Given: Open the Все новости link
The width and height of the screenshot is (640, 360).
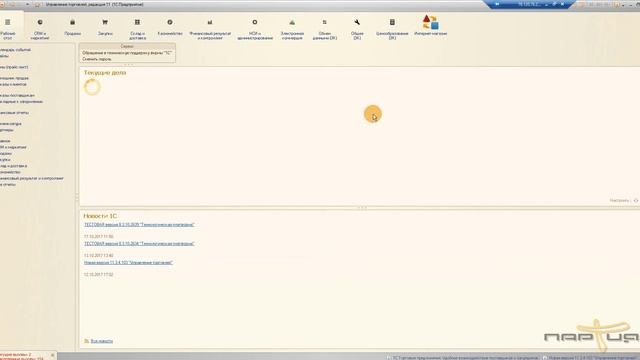Looking at the screenshot, I should click(x=102, y=341).
